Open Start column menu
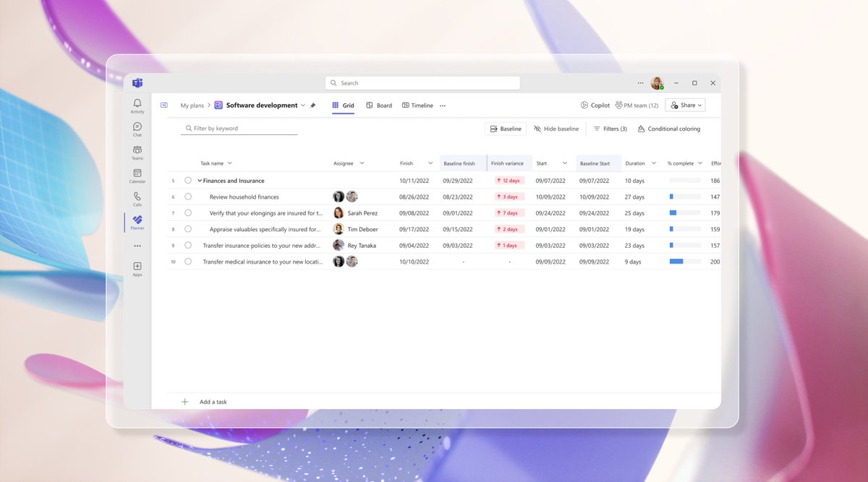 click(565, 163)
